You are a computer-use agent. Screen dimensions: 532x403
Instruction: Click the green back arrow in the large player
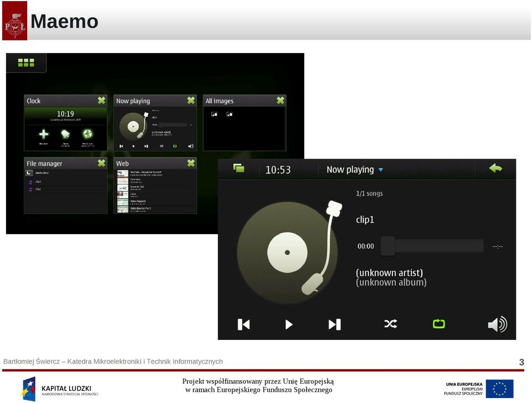(495, 168)
